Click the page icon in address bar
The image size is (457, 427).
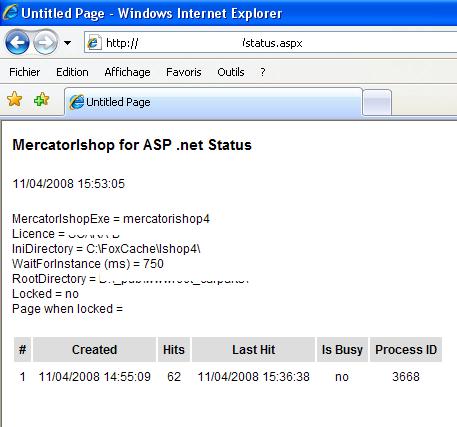pos(94,43)
